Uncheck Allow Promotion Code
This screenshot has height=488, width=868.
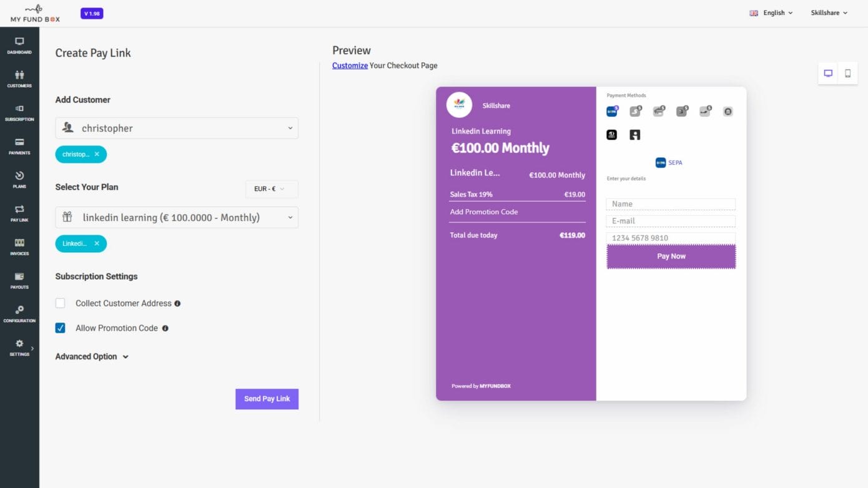(x=61, y=328)
